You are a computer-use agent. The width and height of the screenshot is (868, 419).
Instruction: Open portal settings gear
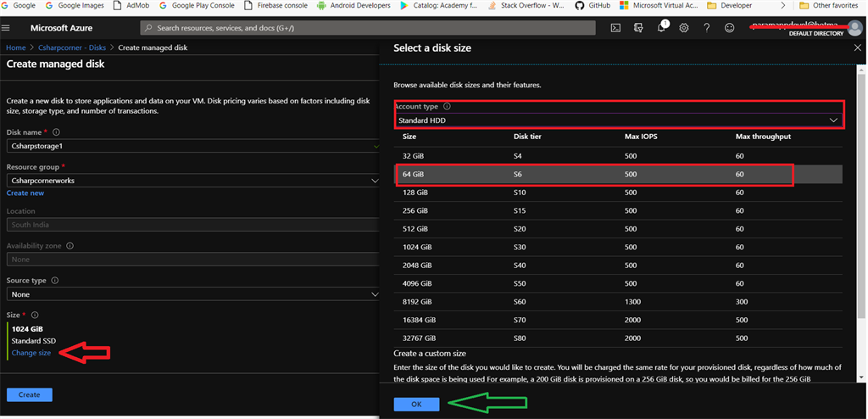(x=684, y=28)
